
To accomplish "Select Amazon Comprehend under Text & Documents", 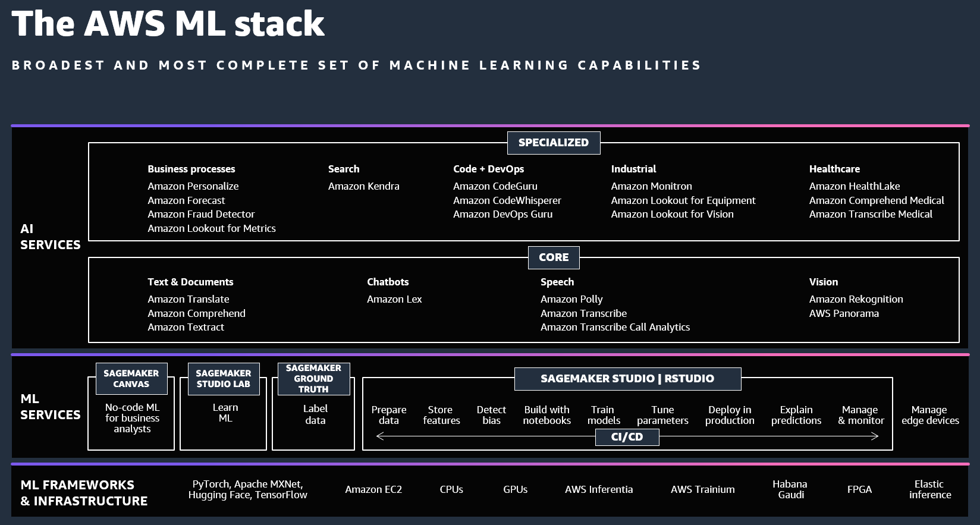I will point(197,313).
